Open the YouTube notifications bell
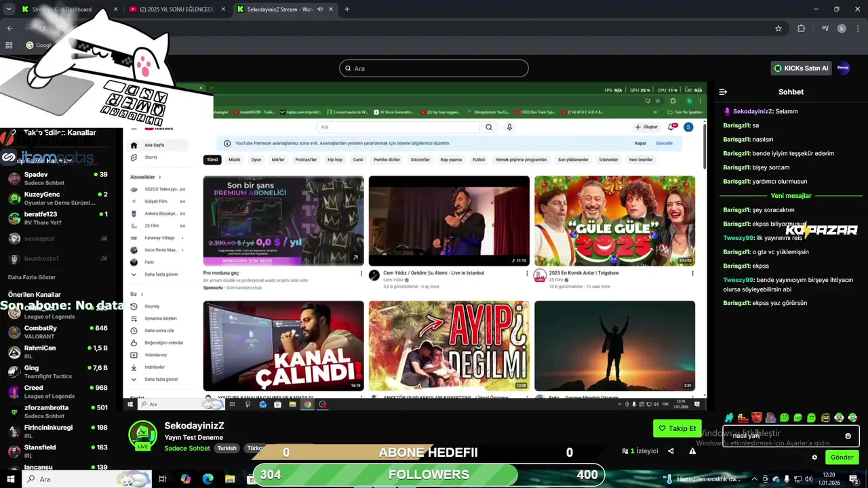Image resolution: width=868 pixels, height=488 pixels. (672, 127)
